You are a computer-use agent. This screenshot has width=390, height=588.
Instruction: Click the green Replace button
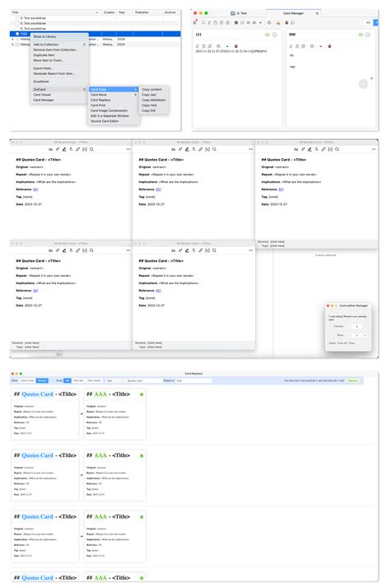pos(352,380)
